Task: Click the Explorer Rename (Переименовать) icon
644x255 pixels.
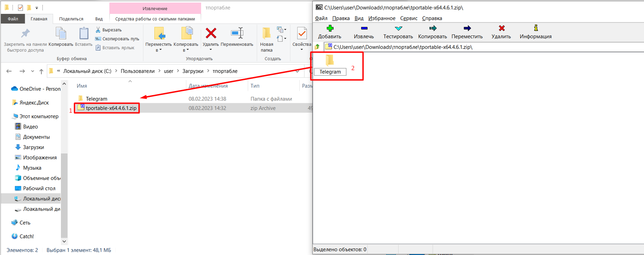Action: click(237, 33)
